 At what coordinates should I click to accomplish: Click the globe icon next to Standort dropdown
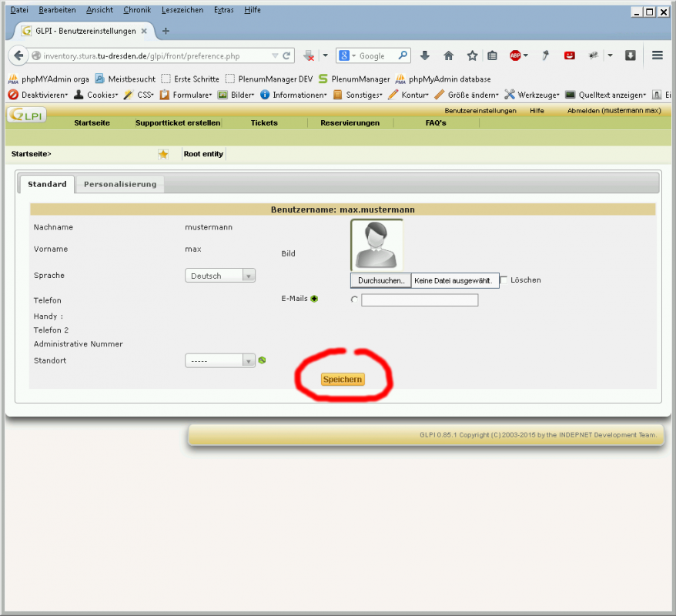click(262, 360)
